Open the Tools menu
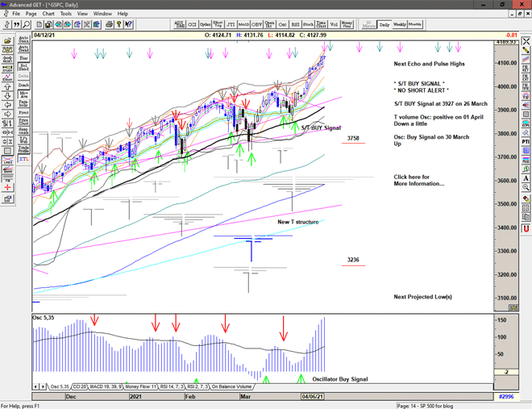This screenshot has width=532, height=409. 65,14
